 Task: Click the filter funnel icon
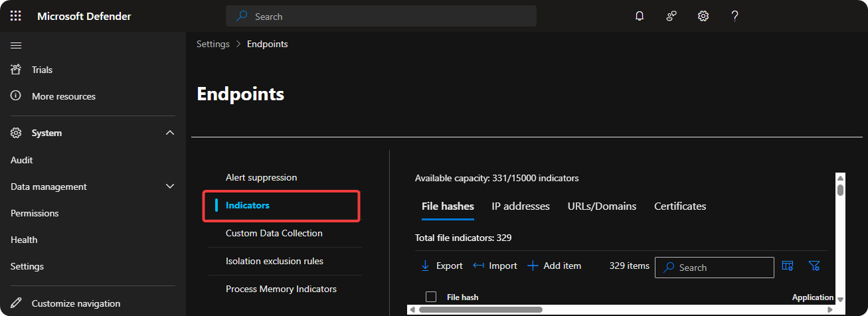(x=814, y=266)
